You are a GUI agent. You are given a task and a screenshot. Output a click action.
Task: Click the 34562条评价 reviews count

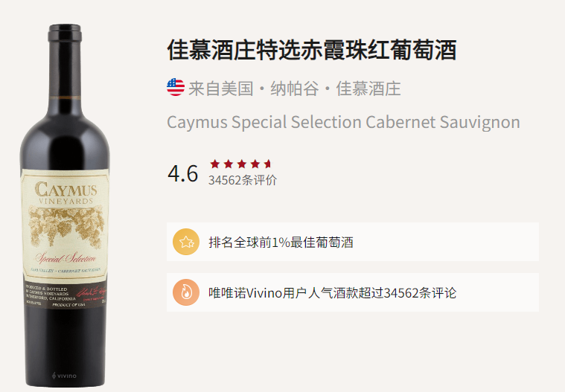(243, 180)
